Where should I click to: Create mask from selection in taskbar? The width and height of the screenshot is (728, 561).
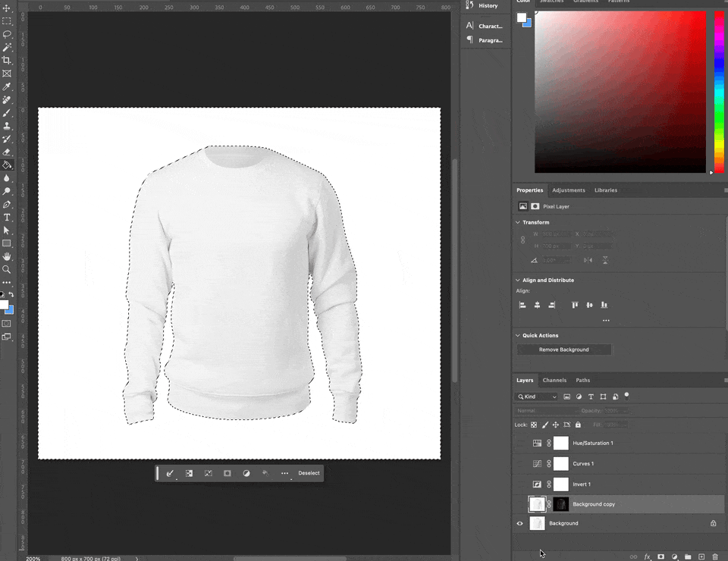227,473
